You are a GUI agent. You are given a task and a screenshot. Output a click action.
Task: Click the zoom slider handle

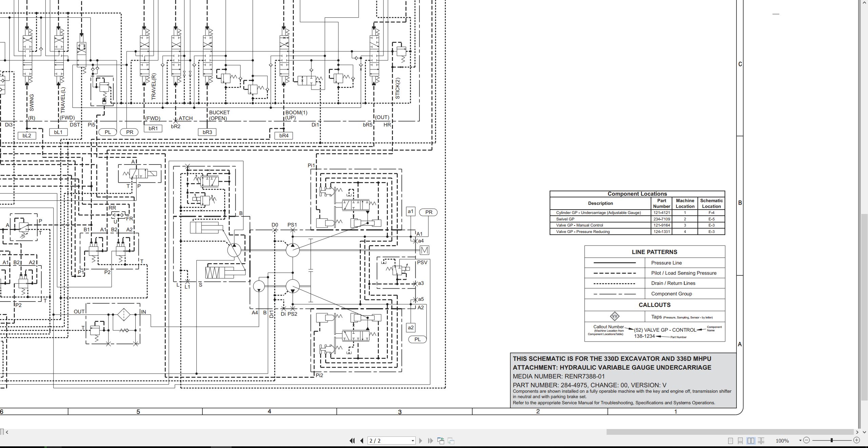pyautogui.click(x=831, y=440)
